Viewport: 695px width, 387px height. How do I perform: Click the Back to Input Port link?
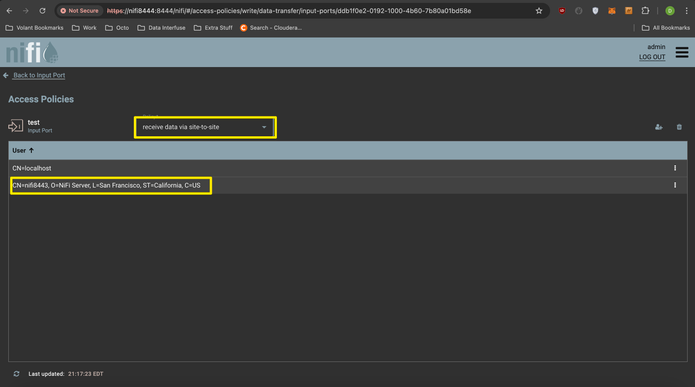click(x=39, y=75)
